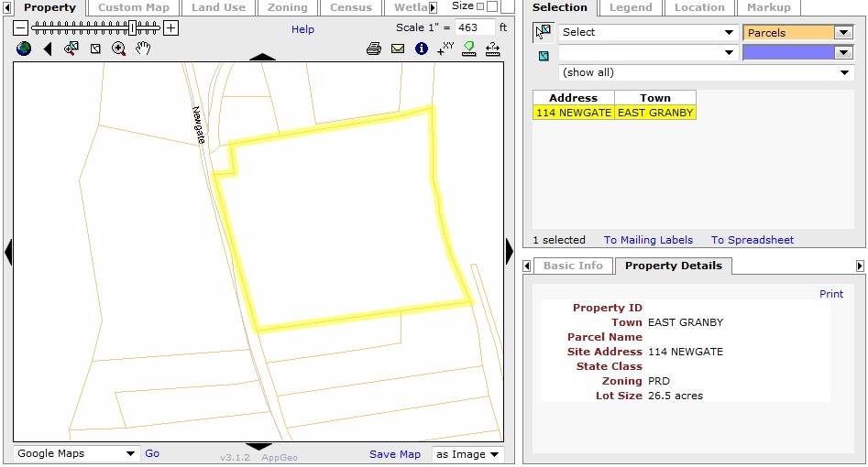Choose the larger map Size box
The width and height of the screenshot is (868, 467).
[491, 6]
